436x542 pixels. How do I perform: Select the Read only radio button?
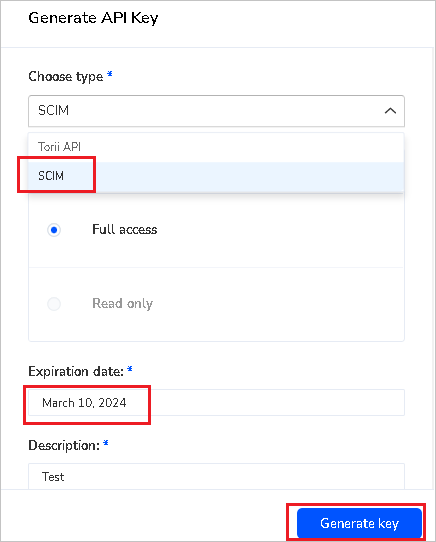pyautogui.click(x=54, y=304)
